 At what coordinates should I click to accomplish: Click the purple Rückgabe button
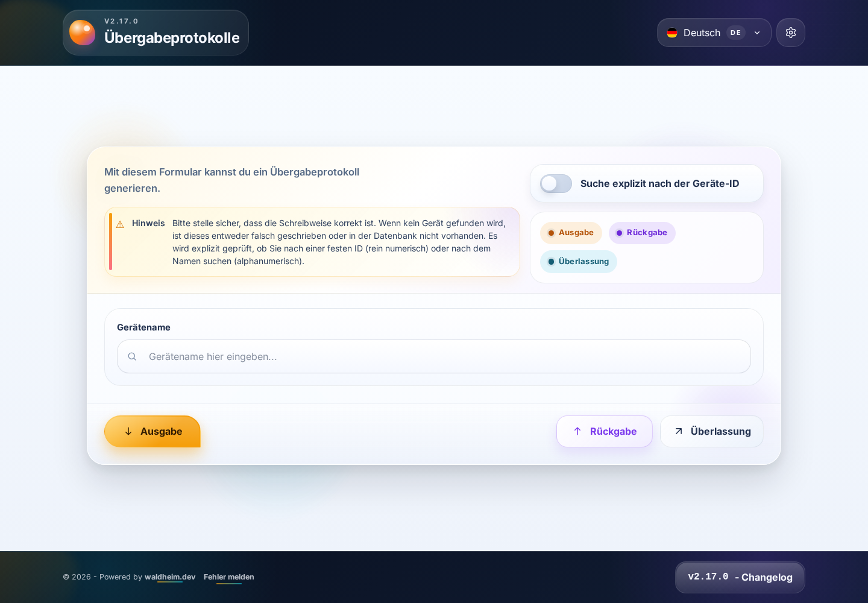(x=605, y=431)
